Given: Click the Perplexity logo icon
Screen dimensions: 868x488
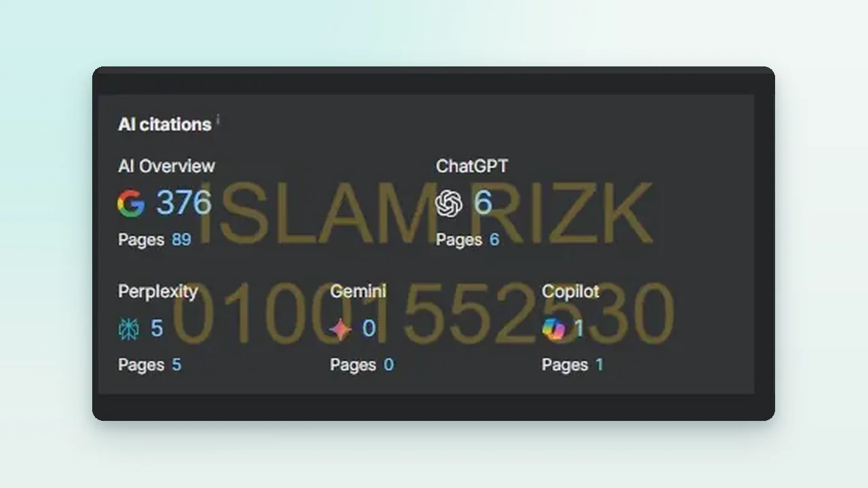Looking at the screenshot, I should pyautogui.click(x=129, y=329).
